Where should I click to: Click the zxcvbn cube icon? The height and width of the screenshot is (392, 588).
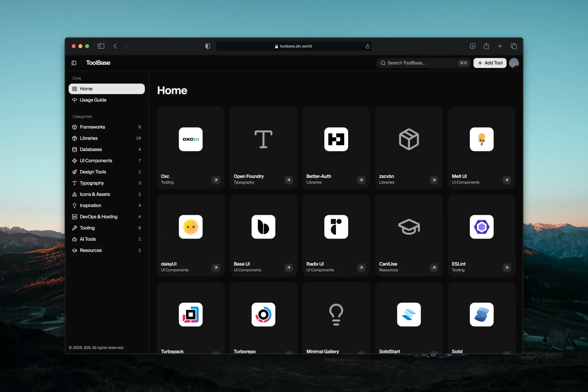tap(409, 139)
